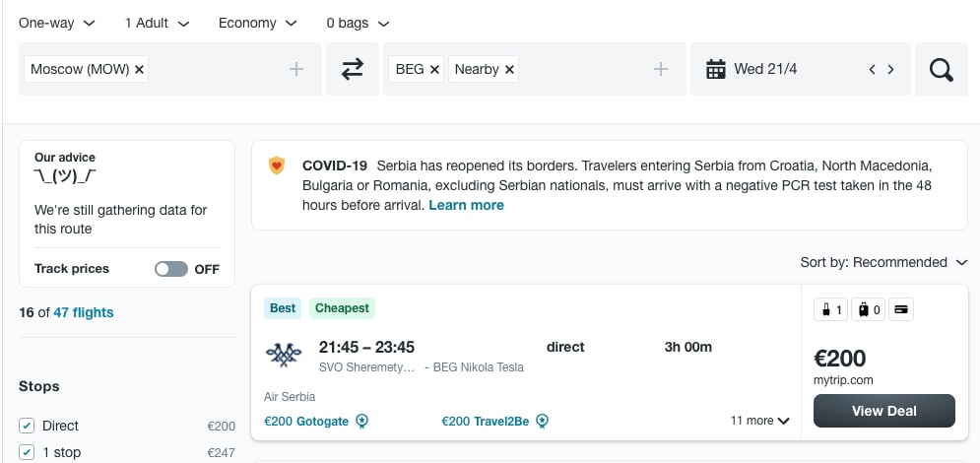Open the Sort by Recommended dropdown
This screenshot has width=980, height=463.
pyautogui.click(x=883, y=262)
